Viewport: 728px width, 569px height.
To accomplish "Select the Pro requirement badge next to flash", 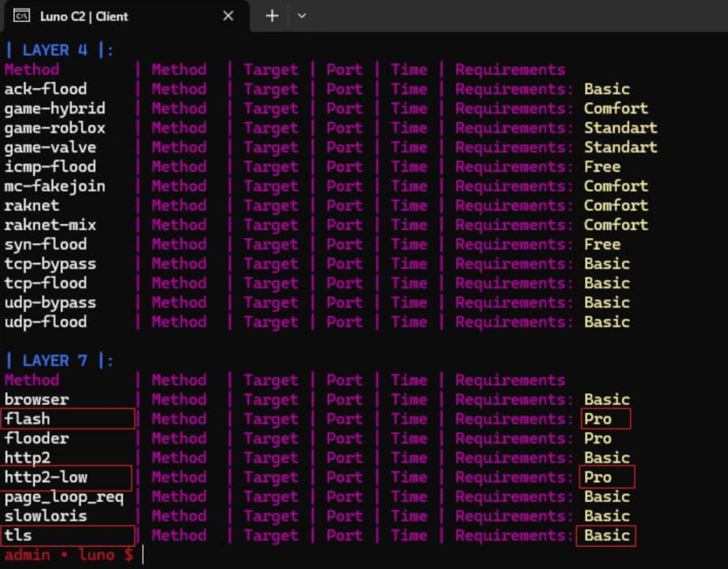I will coord(604,418).
